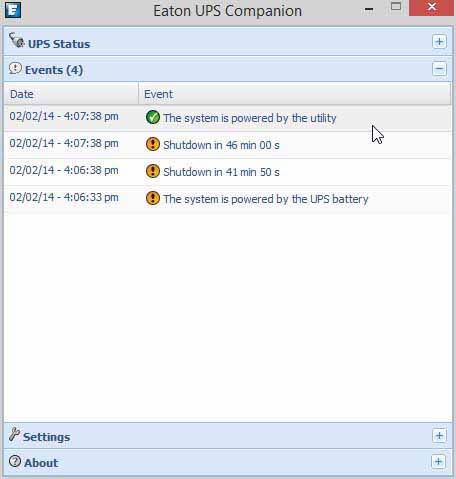Click the Settings wrench icon

(14, 434)
